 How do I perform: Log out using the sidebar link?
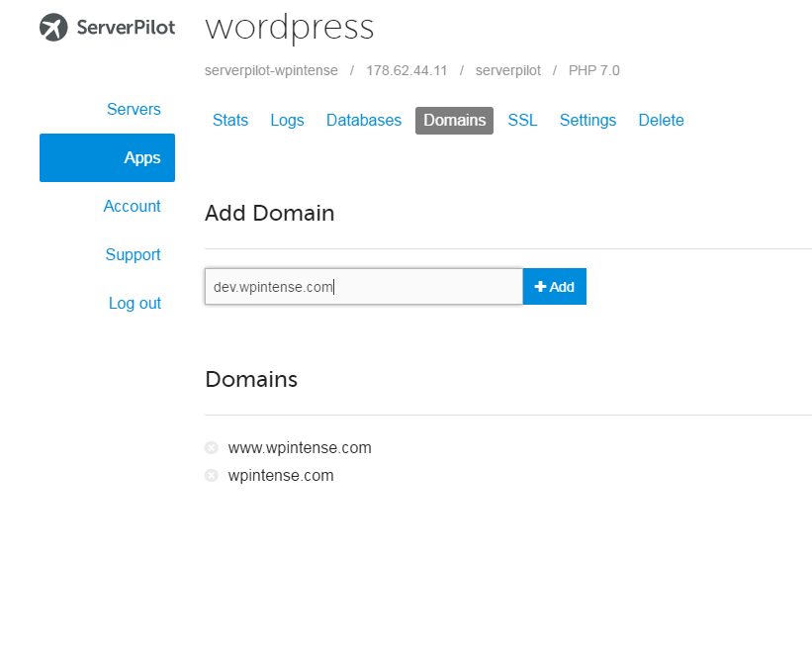click(135, 303)
